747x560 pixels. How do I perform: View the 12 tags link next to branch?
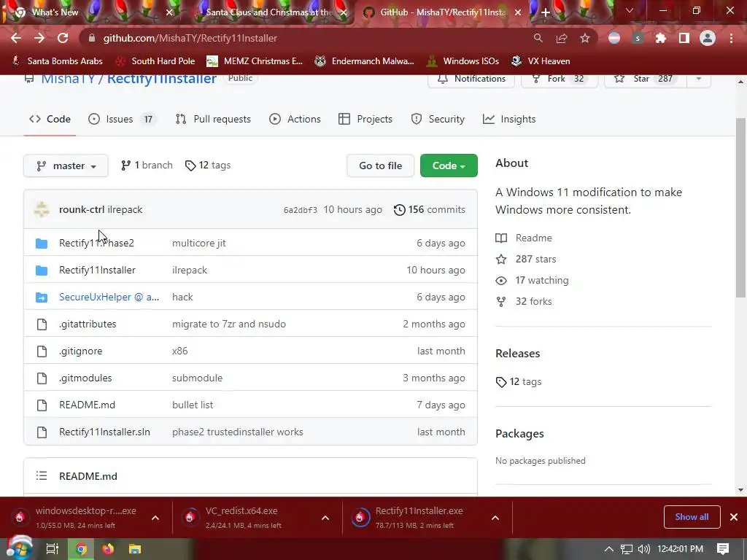(208, 166)
